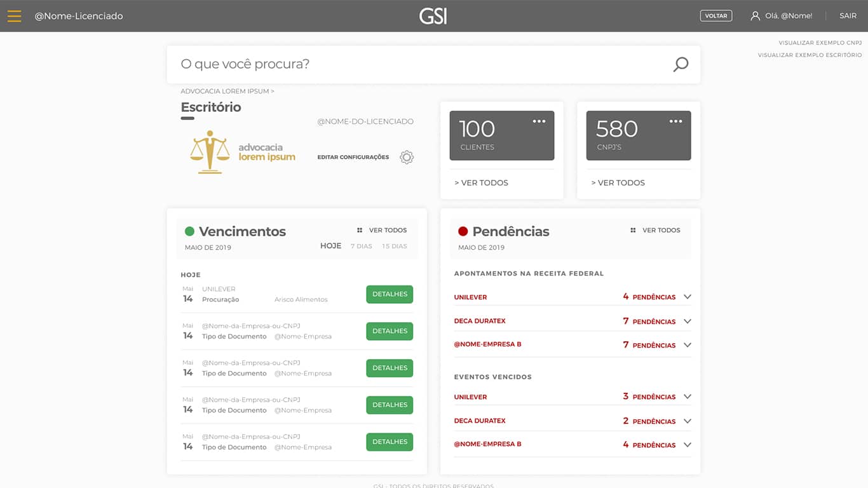Click grid icon beside Vencimentos Ver Todos
Screen dimensions: 868x488
(x=360, y=230)
